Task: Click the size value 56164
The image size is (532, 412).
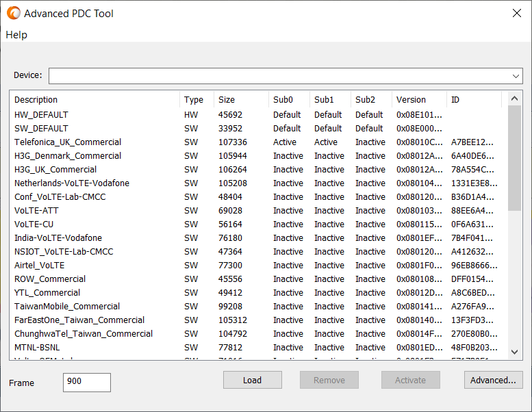Action: [x=230, y=224]
